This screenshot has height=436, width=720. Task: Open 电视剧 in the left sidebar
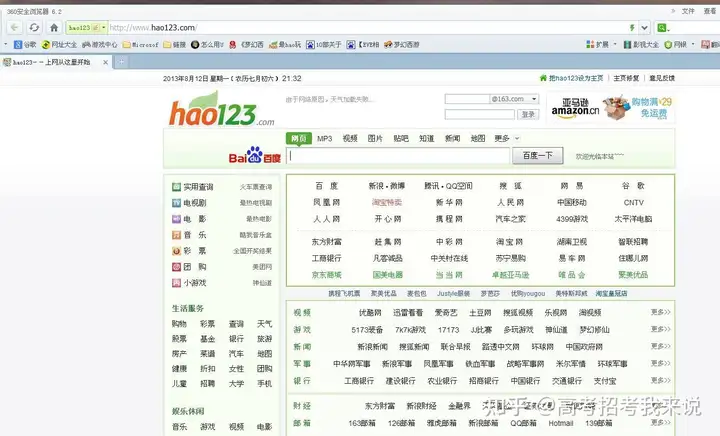(x=189, y=203)
